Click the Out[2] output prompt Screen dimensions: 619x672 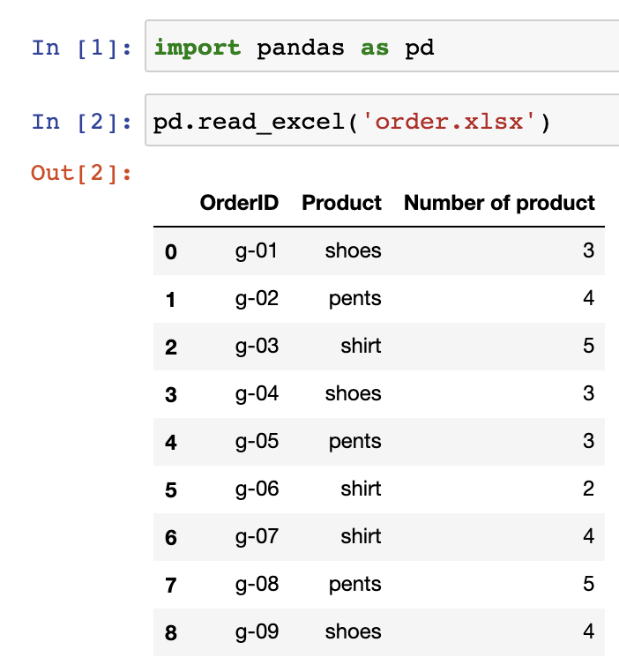81,173
